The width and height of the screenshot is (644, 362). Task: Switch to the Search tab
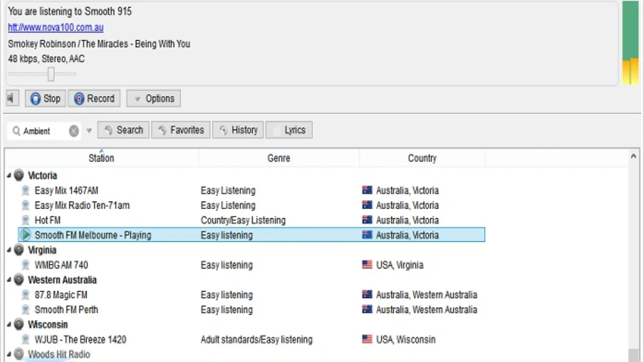tap(123, 130)
